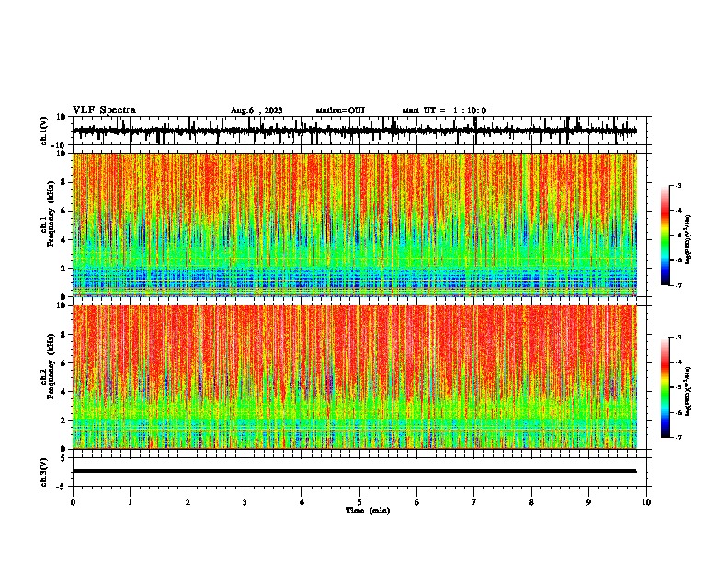
Task: Click the "ch.1(V)" waveform axis label
Action: [44, 131]
